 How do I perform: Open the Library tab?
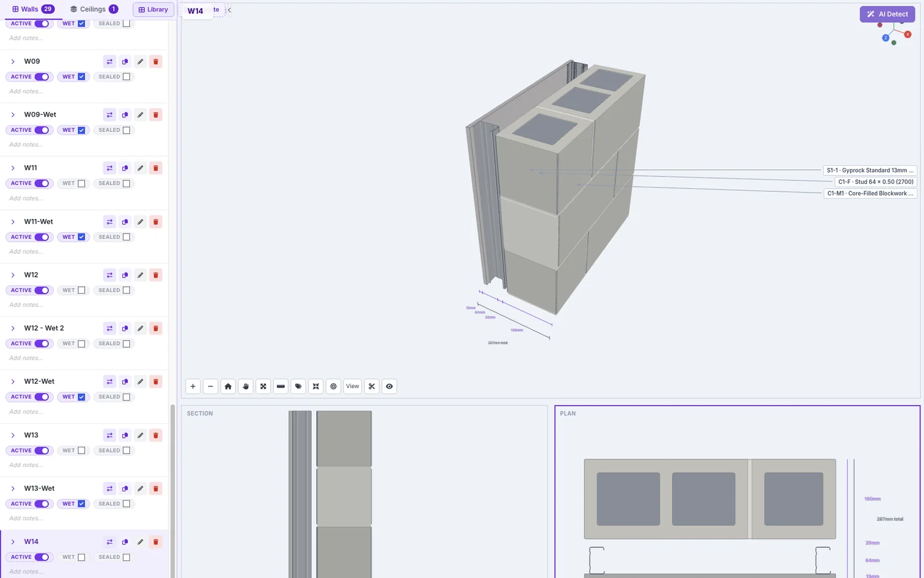[153, 9]
